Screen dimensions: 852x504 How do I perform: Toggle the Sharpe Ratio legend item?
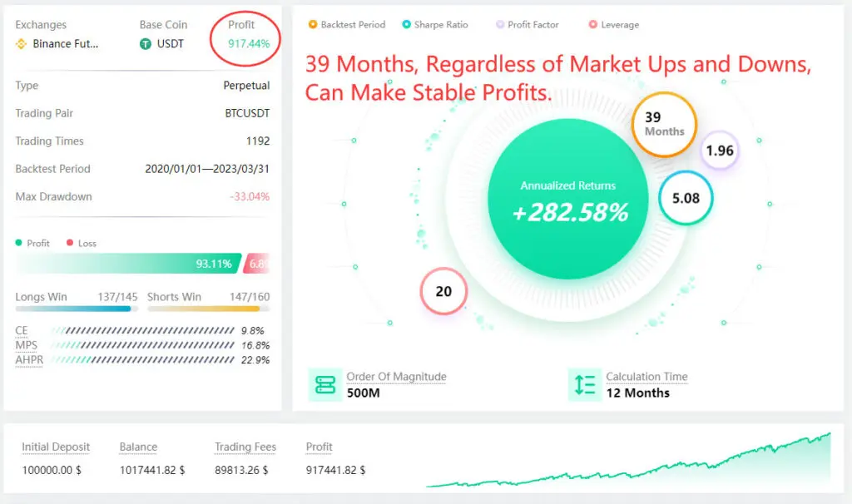434,25
